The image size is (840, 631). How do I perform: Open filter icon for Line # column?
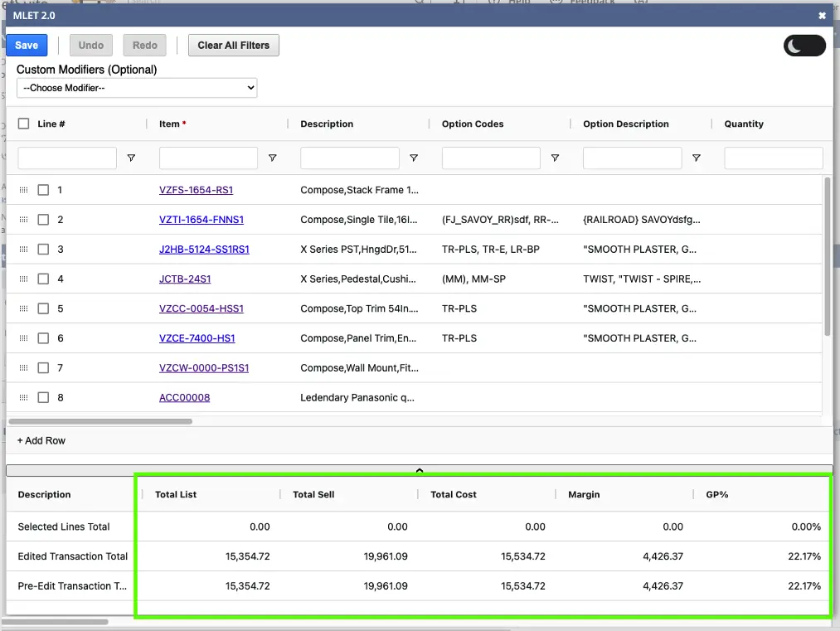coord(131,158)
